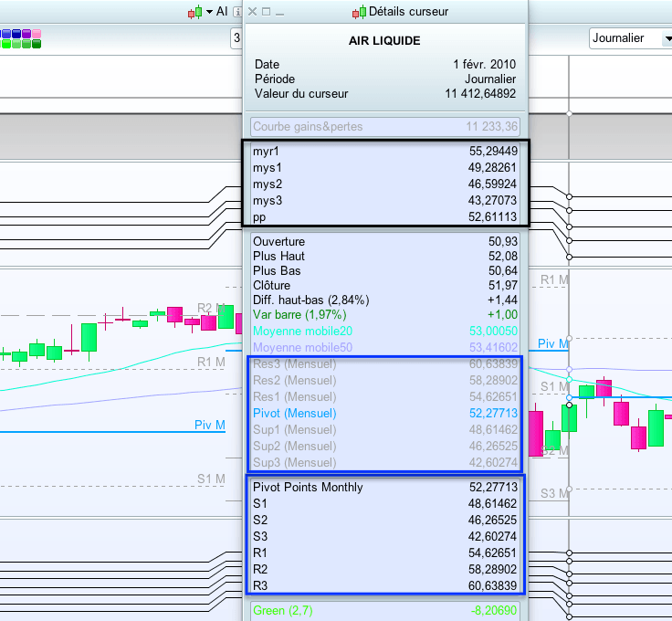Pick the bright lime green color swatch
This screenshot has width=672, height=621.
(6, 44)
